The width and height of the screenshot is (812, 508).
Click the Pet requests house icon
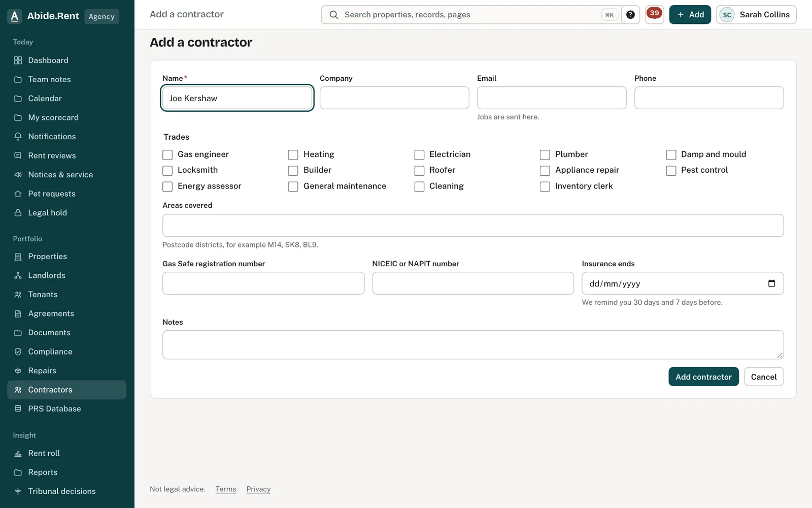18,194
